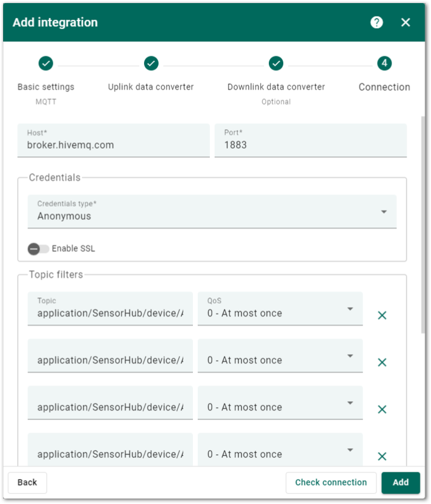Click the vertical scrollbar of dialog
This screenshot has width=431, height=504.
click(423, 225)
